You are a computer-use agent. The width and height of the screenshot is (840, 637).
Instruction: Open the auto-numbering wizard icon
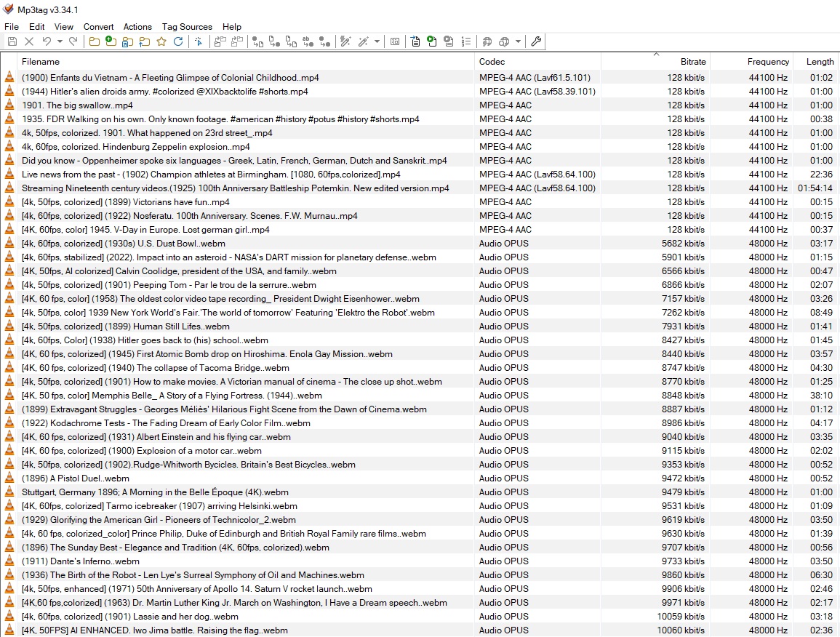coord(465,41)
